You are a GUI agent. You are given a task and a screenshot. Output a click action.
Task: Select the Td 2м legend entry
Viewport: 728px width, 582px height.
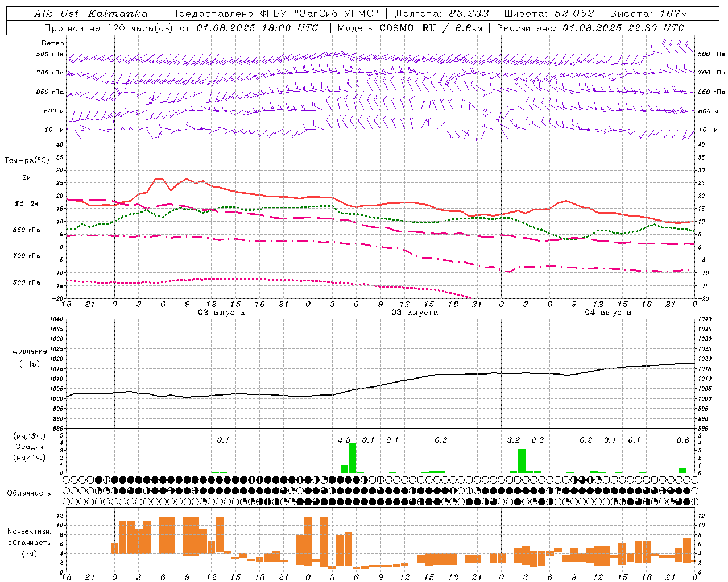[x=27, y=203]
